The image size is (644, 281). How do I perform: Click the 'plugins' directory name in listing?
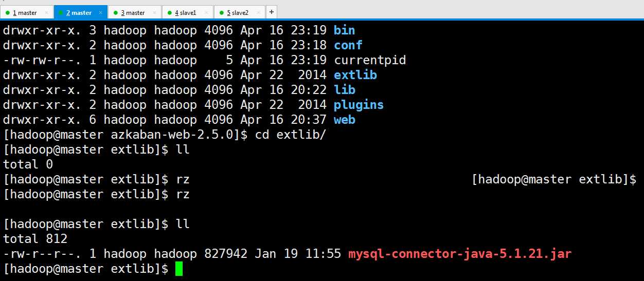[x=359, y=105]
